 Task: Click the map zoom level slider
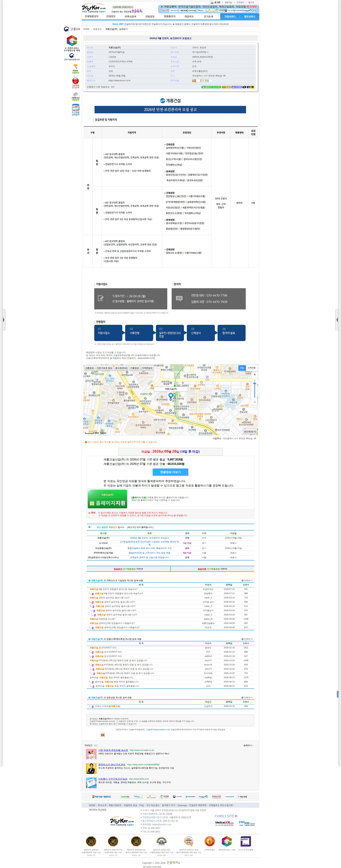coord(255,388)
